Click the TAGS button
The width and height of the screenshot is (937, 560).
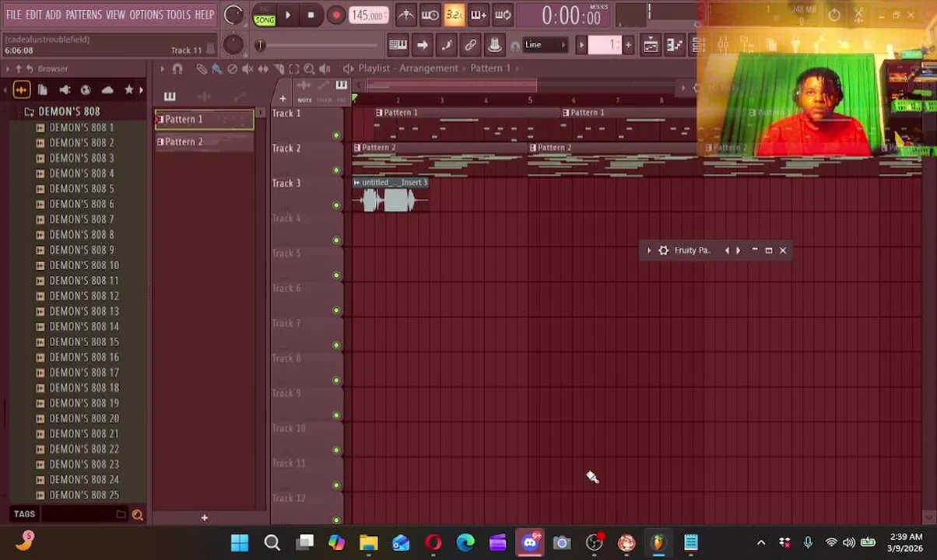[24, 514]
